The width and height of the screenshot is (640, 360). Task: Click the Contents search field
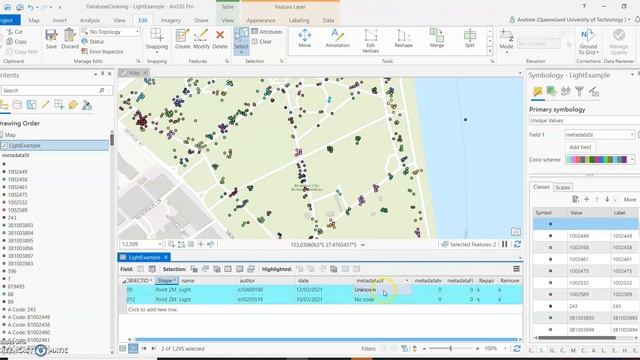click(52, 90)
